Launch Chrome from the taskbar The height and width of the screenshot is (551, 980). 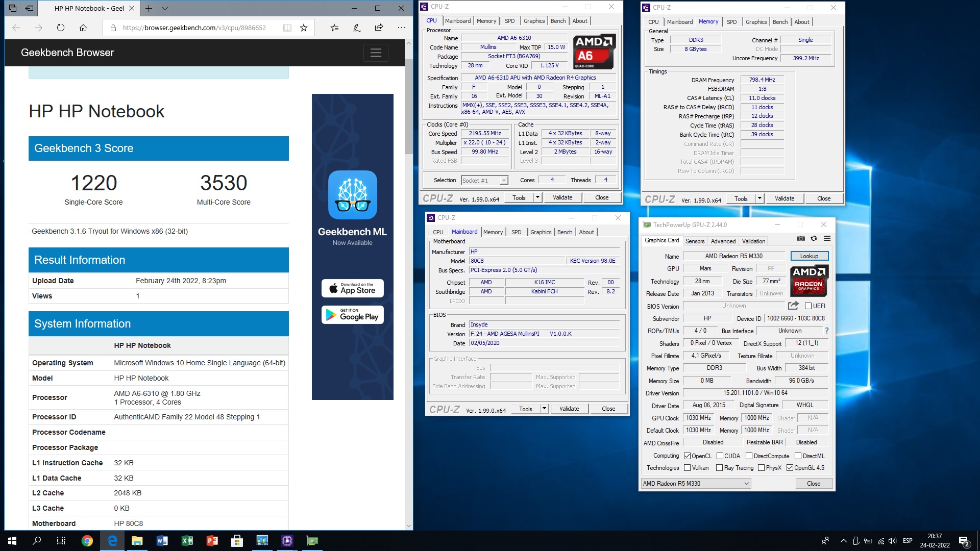87,541
